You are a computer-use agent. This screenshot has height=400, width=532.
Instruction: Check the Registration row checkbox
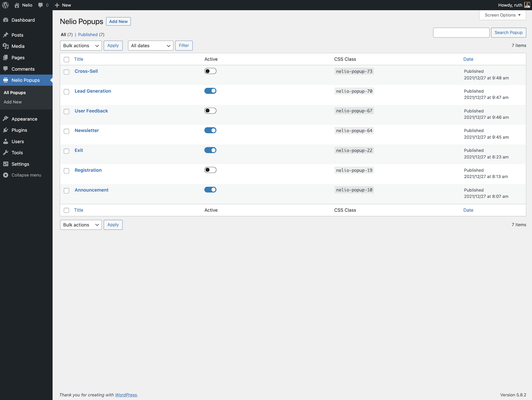tap(66, 171)
